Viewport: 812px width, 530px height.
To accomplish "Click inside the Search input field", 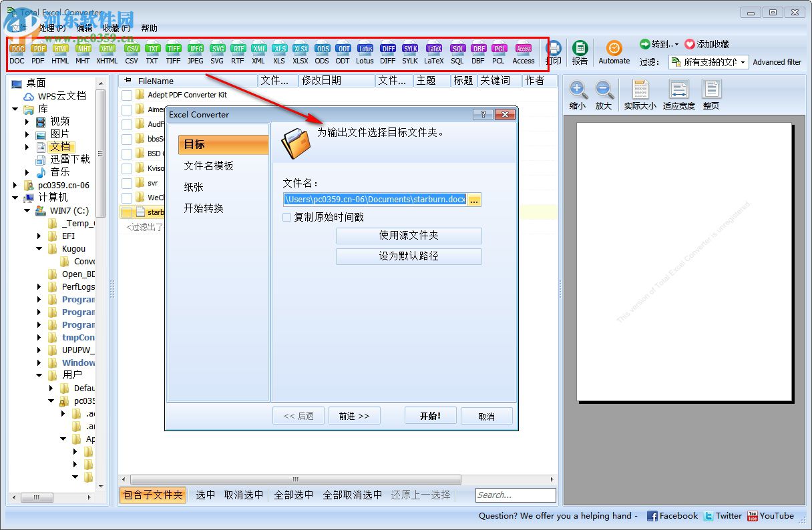I will point(515,495).
